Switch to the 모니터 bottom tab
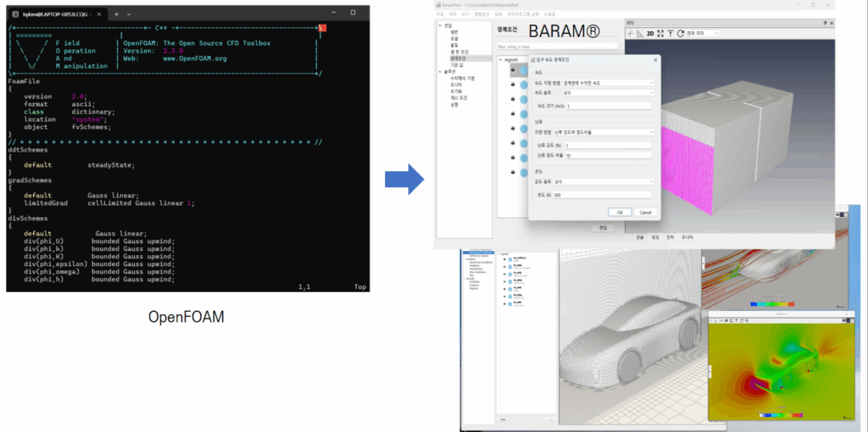The image size is (868, 432). coord(687,237)
